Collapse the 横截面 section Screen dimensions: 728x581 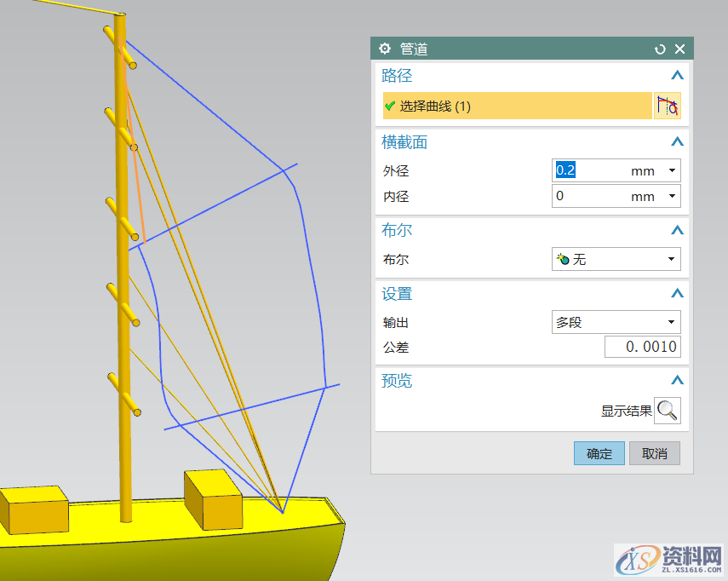click(677, 142)
